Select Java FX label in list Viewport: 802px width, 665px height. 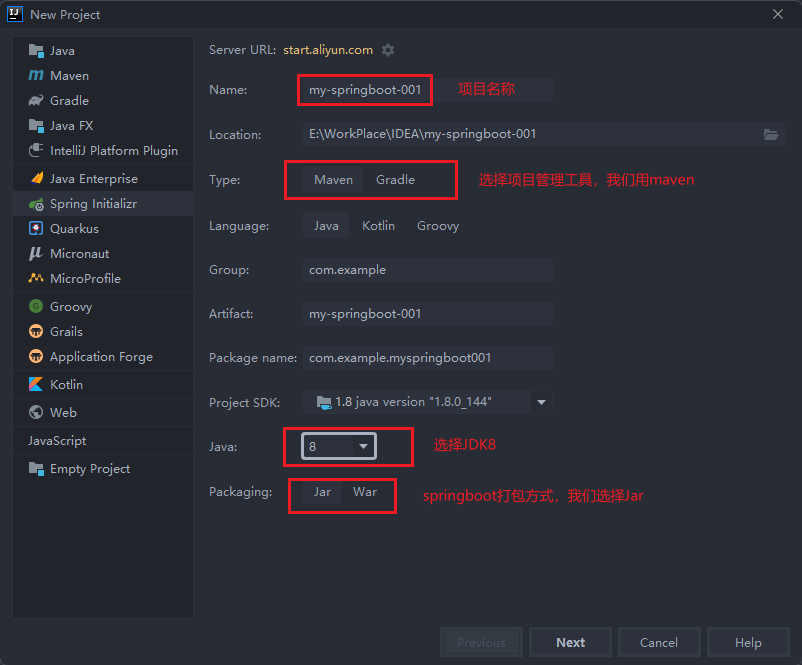[x=72, y=126]
